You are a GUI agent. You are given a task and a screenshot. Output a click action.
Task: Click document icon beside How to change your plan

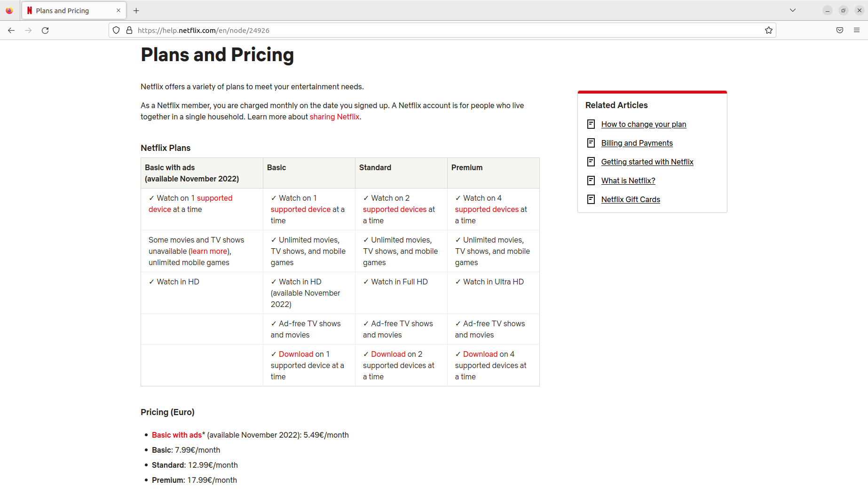click(591, 124)
